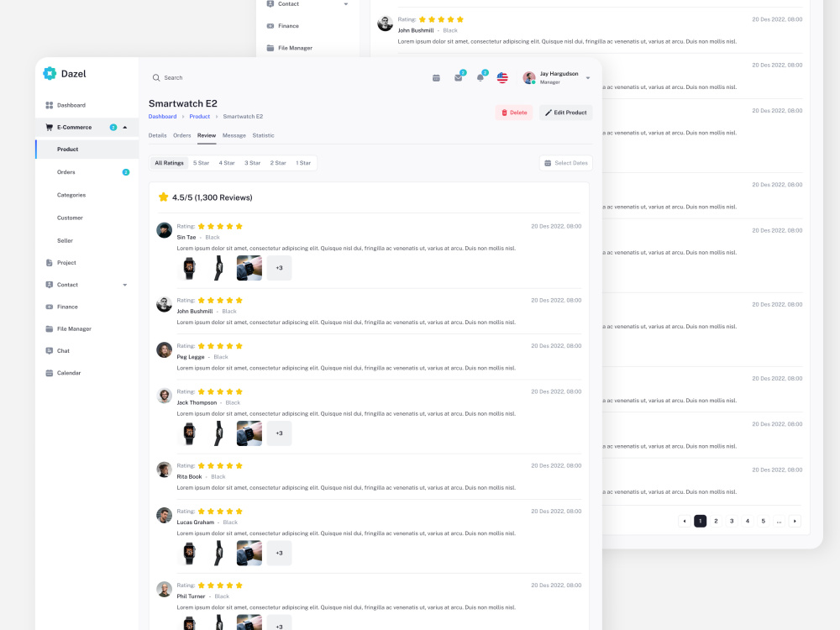Viewport: 840px width, 630px height.
Task: Click the search magnifier icon
Action: (156, 77)
